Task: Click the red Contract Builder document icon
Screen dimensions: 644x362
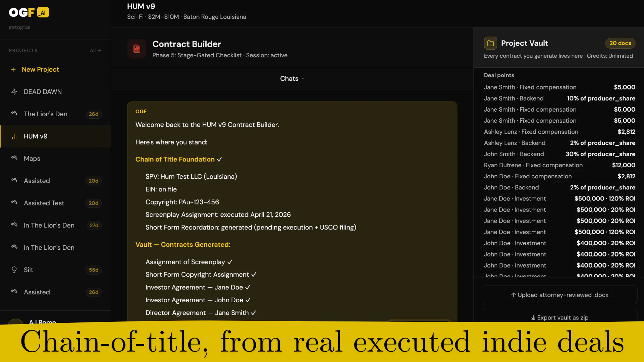Action: (x=137, y=49)
